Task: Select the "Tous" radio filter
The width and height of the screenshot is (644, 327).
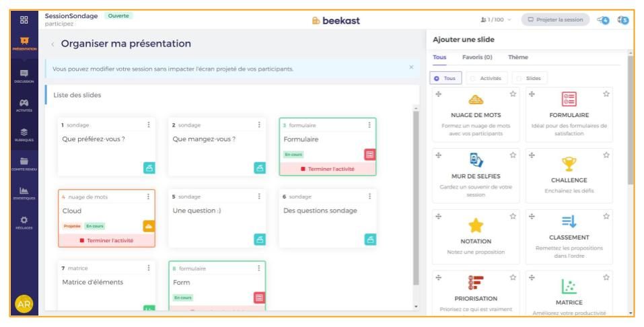Action: click(x=436, y=78)
